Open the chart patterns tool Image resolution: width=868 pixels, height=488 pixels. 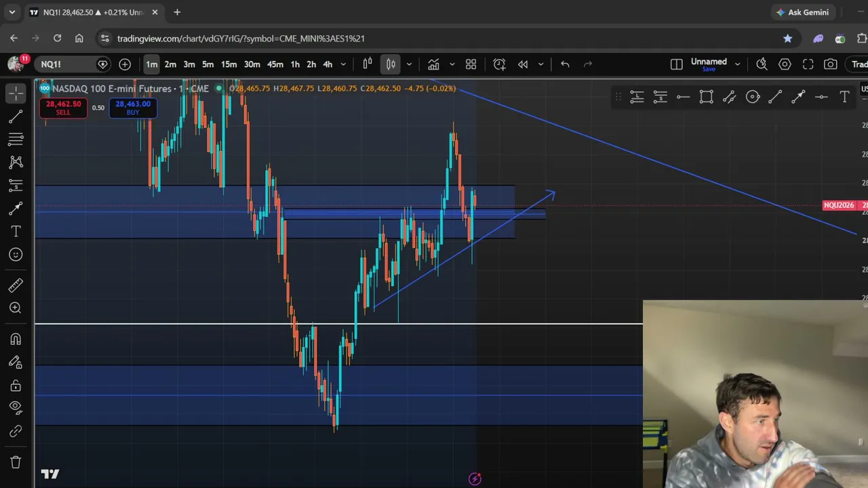point(16,162)
